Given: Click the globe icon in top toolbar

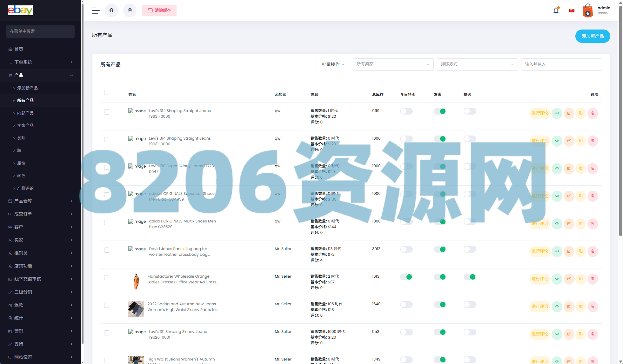Looking at the screenshot, I should point(111,10).
